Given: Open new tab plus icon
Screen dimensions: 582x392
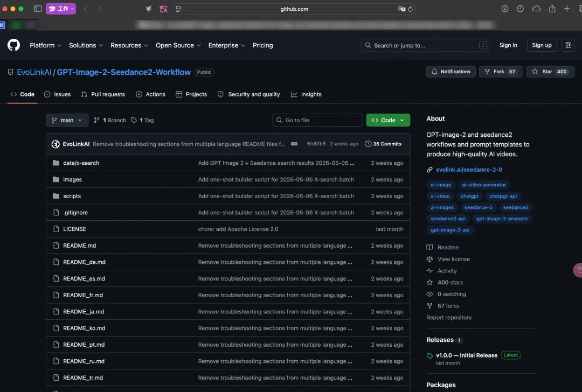Looking at the screenshot, I should [567, 9].
